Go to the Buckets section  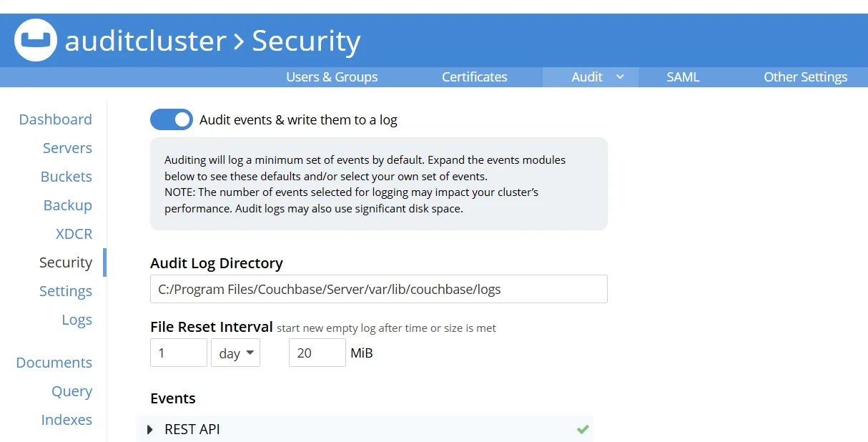(66, 176)
